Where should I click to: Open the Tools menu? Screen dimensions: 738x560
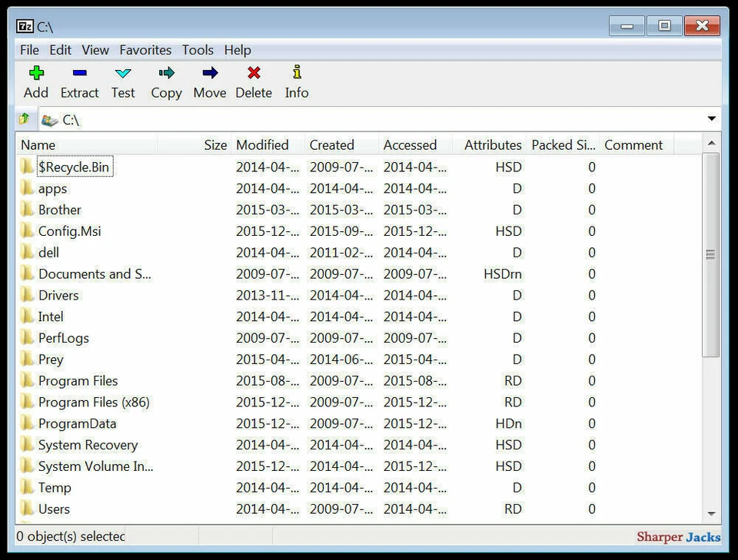pos(198,50)
